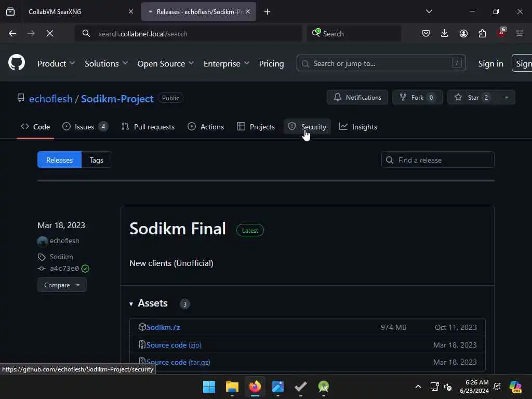This screenshot has height=399, width=532.
Task: Open the Firefox View icon
Action: click(x=10, y=11)
